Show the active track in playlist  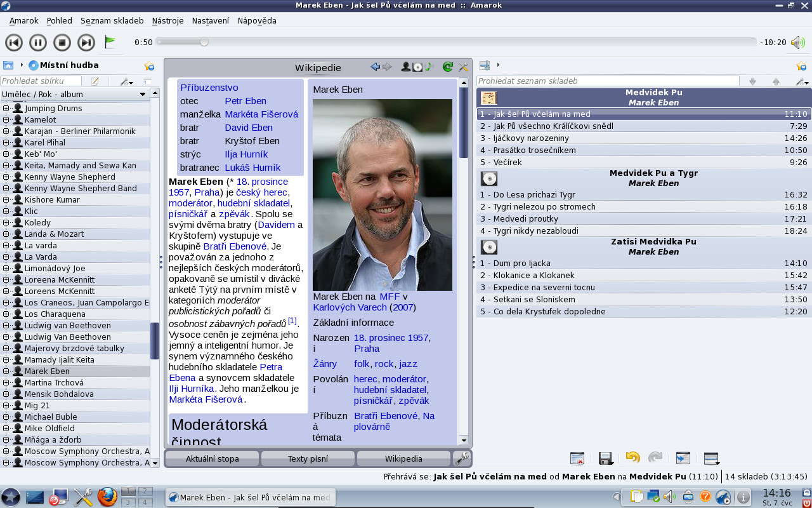tap(683, 458)
